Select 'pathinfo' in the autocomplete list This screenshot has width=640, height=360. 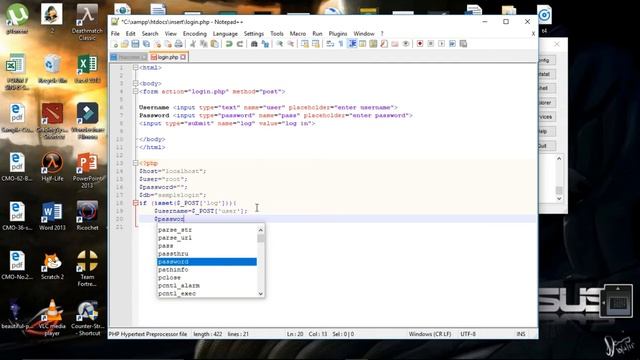(x=207, y=269)
